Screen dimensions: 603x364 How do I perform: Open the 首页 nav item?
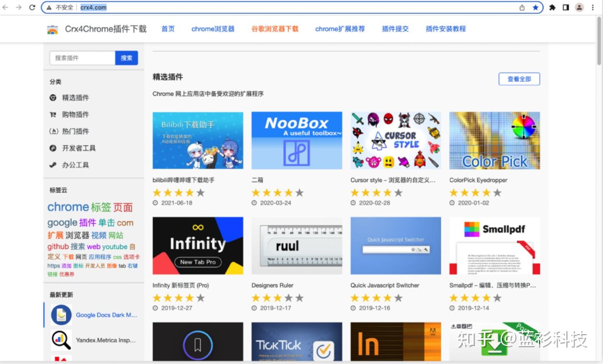pyautogui.click(x=168, y=29)
